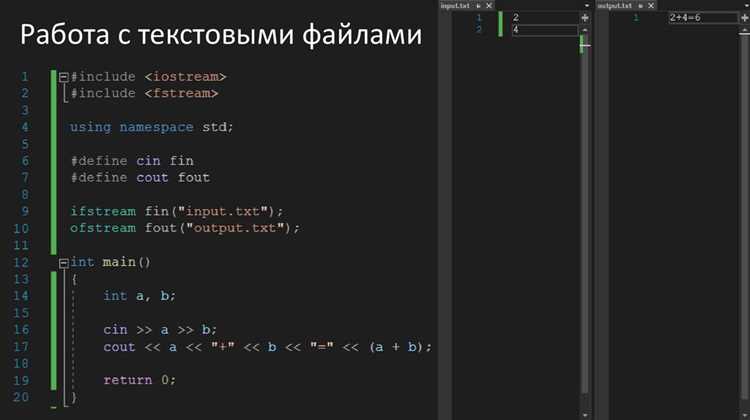This screenshot has width=750, height=420.
Task: Pin the output.txt tab
Action: [x=640, y=6]
